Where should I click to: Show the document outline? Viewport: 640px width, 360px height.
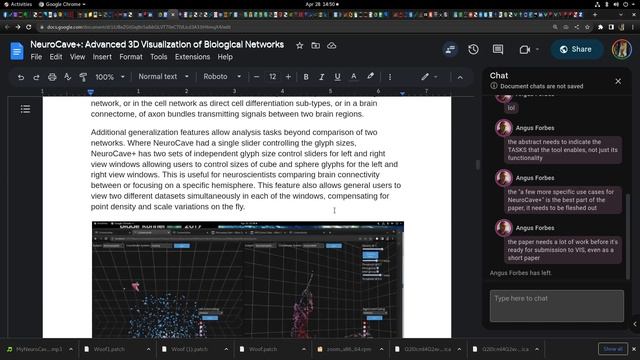(25, 109)
